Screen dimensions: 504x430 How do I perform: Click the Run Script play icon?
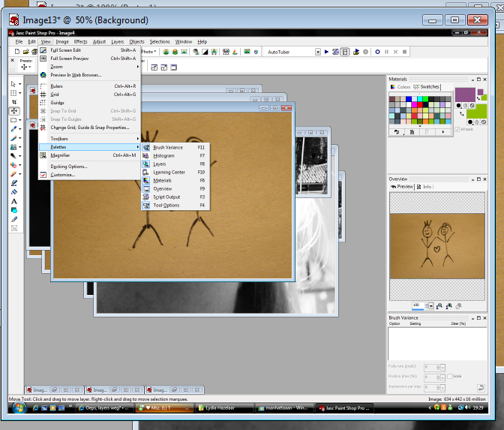point(328,52)
